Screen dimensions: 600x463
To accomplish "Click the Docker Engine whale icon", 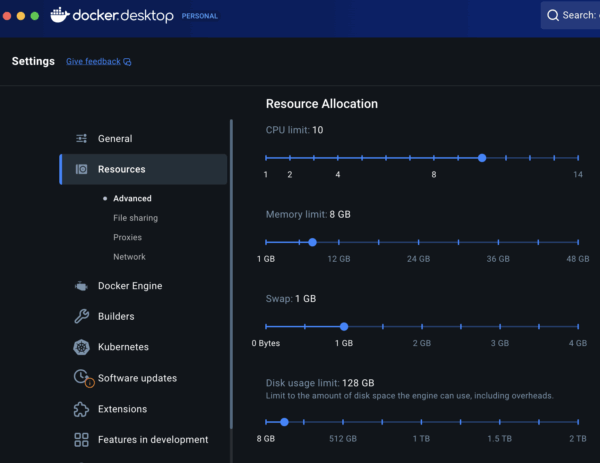I will tap(82, 286).
